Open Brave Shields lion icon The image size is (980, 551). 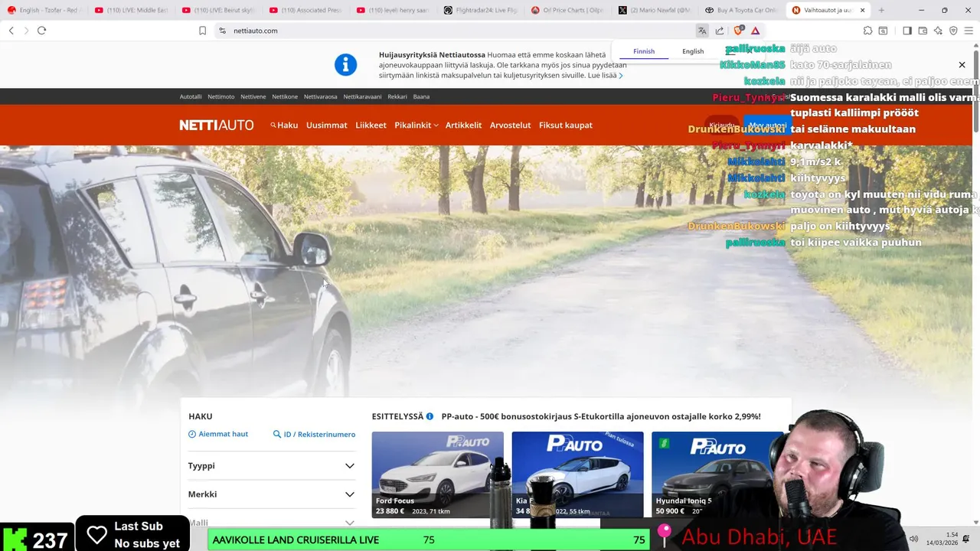click(x=738, y=31)
